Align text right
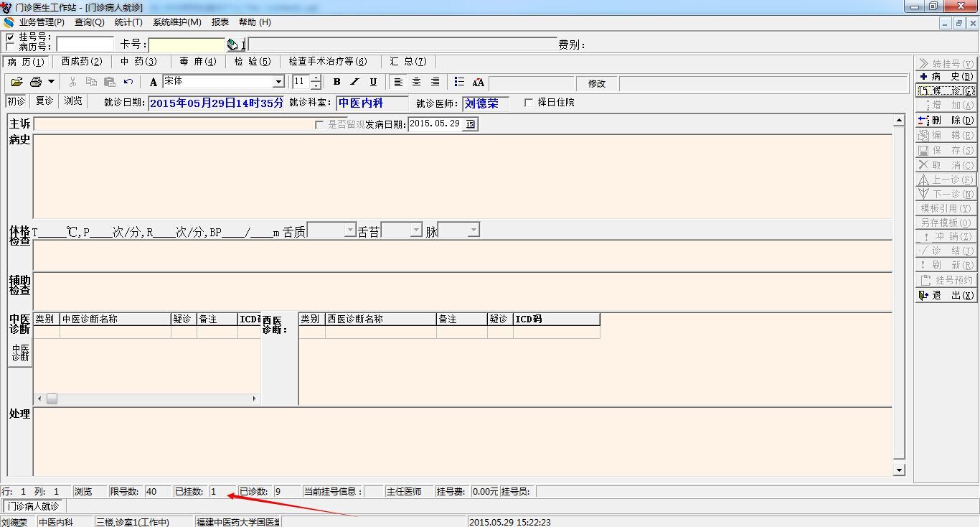This screenshot has width=980, height=527. pos(435,83)
